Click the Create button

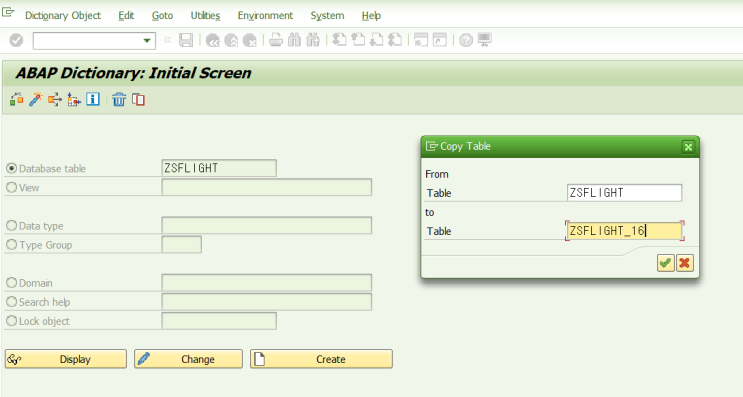click(x=321, y=359)
